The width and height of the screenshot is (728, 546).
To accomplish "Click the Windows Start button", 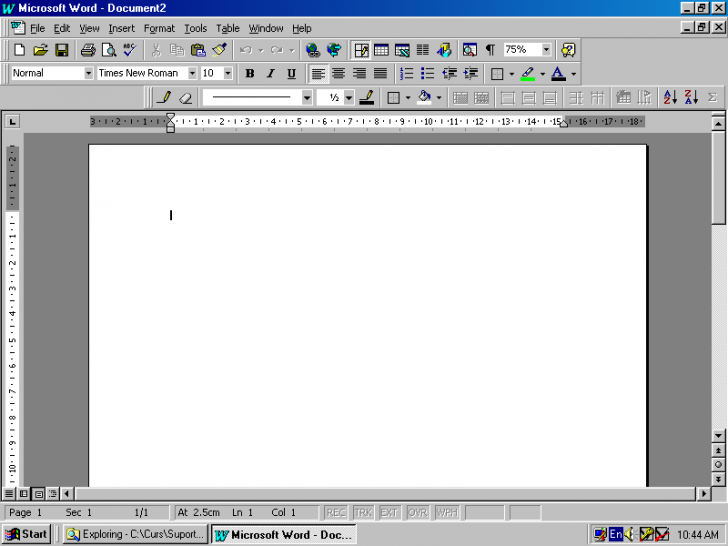I will (x=27, y=534).
